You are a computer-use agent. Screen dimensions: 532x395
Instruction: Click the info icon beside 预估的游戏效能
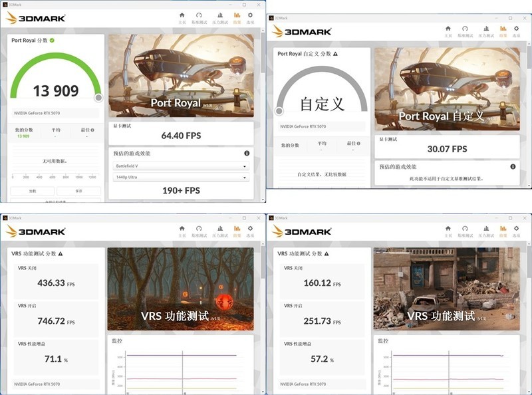point(246,153)
